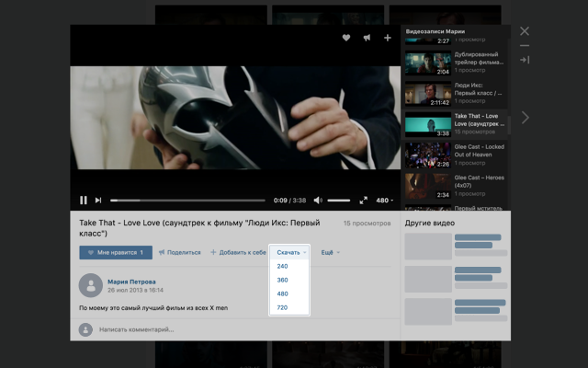The height and width of the screenshot is (368, 588).
Task: Click Мария Петрова's avatar
Action: pos(91,285)
